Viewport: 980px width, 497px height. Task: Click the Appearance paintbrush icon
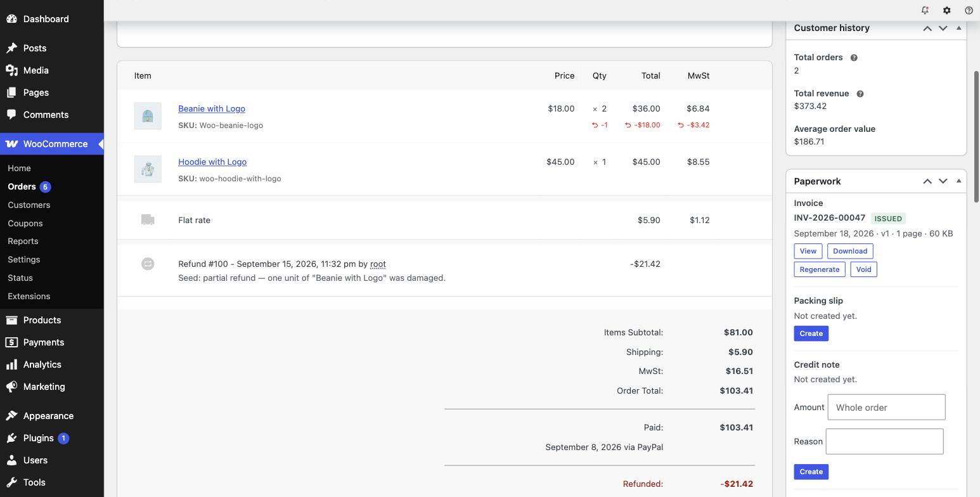coord(11,416)
